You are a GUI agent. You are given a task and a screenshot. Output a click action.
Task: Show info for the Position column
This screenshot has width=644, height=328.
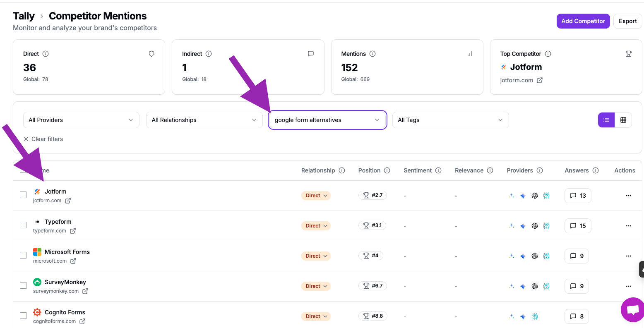[387, 170]
